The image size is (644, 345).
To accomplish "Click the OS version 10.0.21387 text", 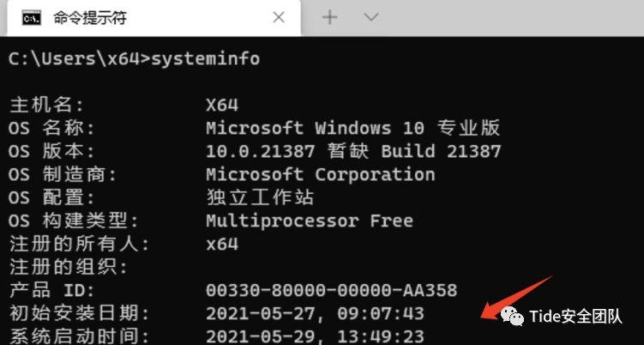I will click(x=261, y=152).
